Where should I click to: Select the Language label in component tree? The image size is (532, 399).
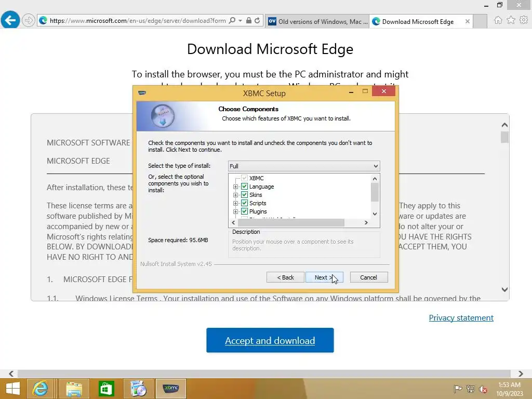point(261,187)
